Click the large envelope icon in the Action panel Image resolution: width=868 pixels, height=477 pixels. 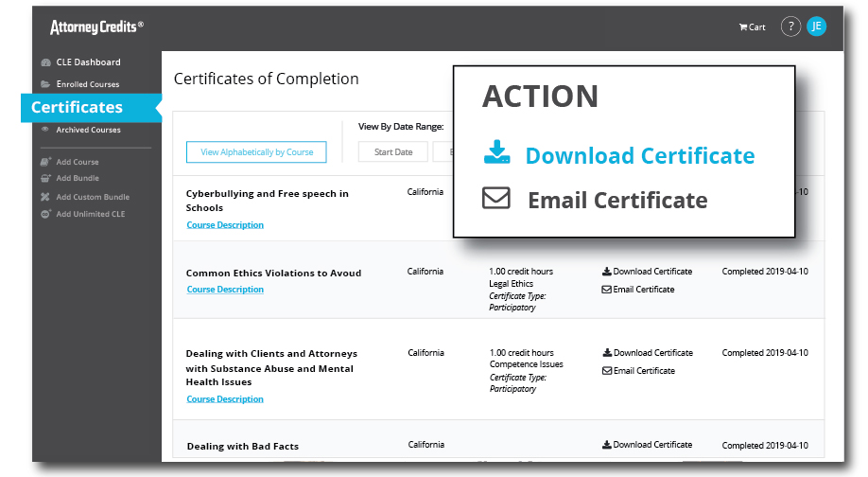coord(496,199)
